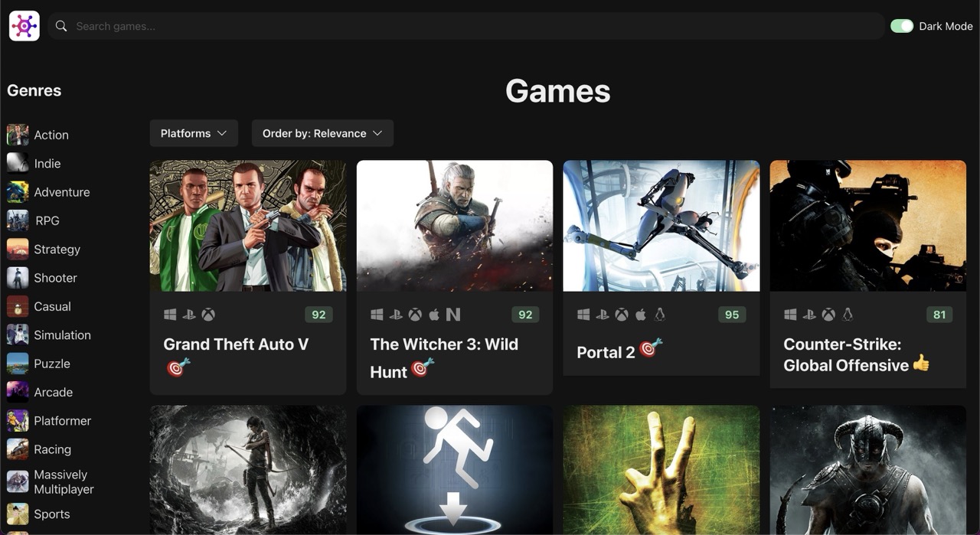Select the Shooter genre link
Image resolution: width=980 pixels, height=535 pixels.
point(56,278)
